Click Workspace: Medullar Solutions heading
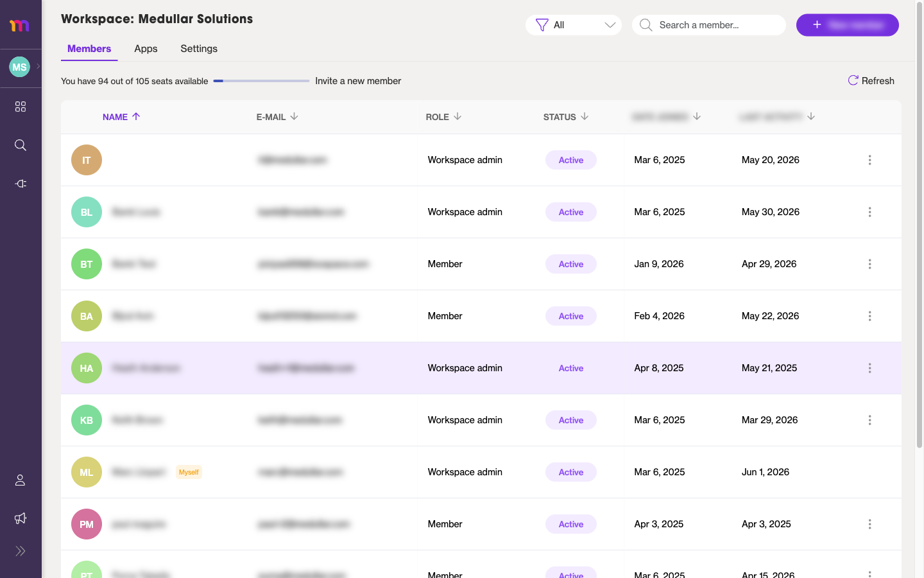The image size is (924, 578). click(x=157, y=19)
